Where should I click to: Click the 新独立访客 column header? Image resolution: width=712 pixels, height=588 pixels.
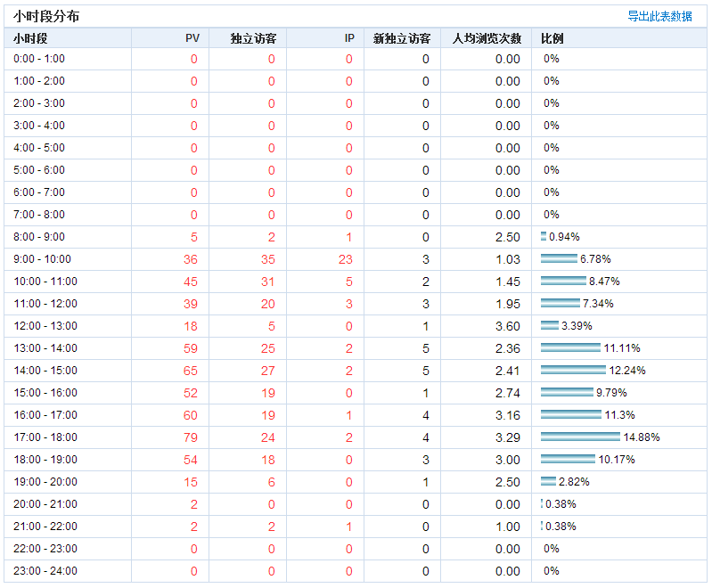pos(402,38)
